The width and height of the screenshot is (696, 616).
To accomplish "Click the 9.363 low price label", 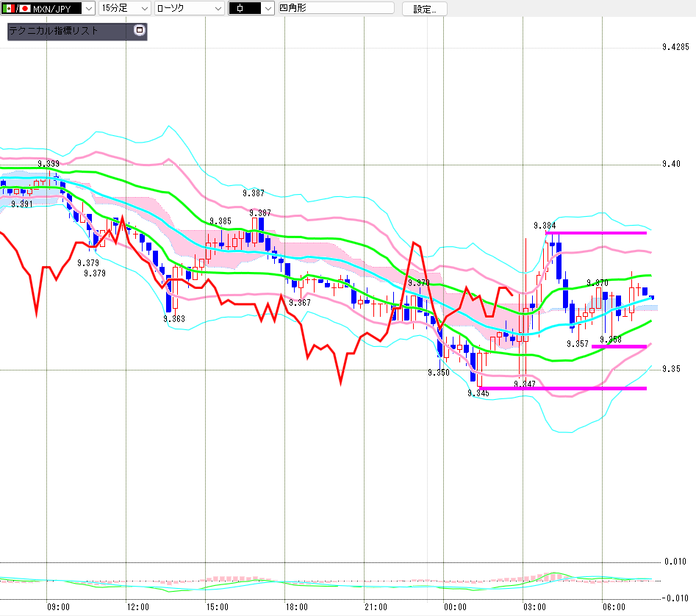I will click(x=174, y=318).
